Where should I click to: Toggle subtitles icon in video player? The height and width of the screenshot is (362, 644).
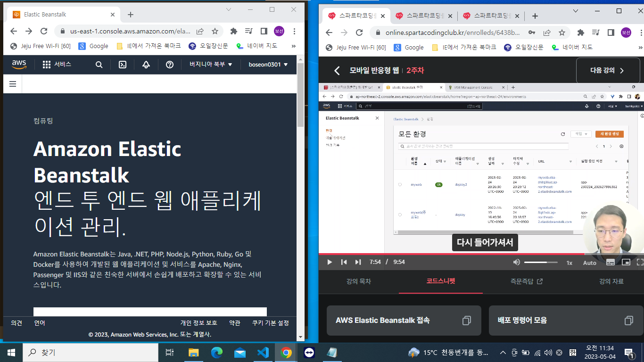[610, 263]
